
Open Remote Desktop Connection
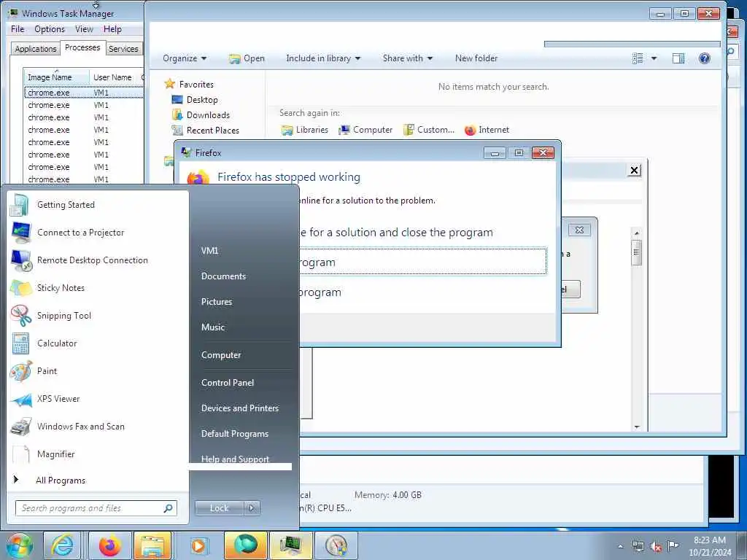[x=93, y=260]
